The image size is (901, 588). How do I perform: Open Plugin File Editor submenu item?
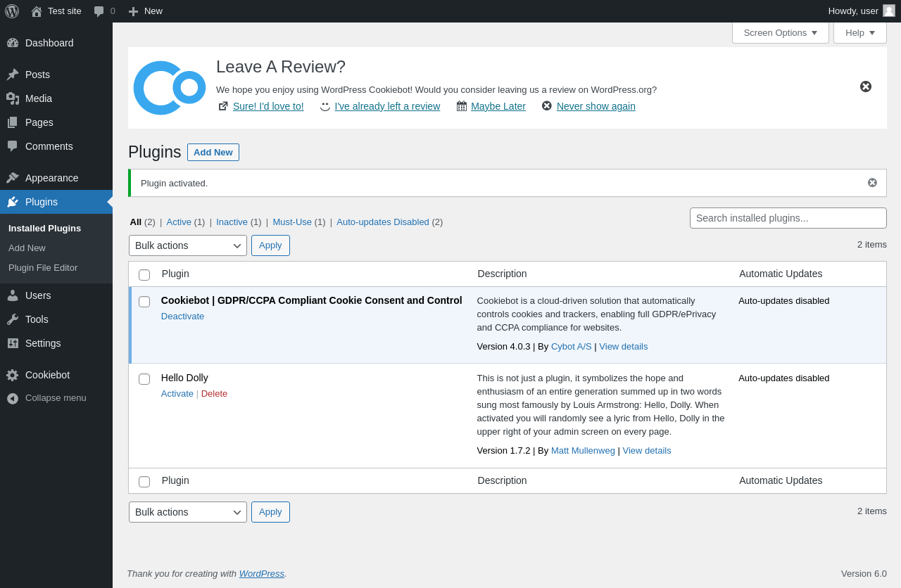tap(43, 267)
